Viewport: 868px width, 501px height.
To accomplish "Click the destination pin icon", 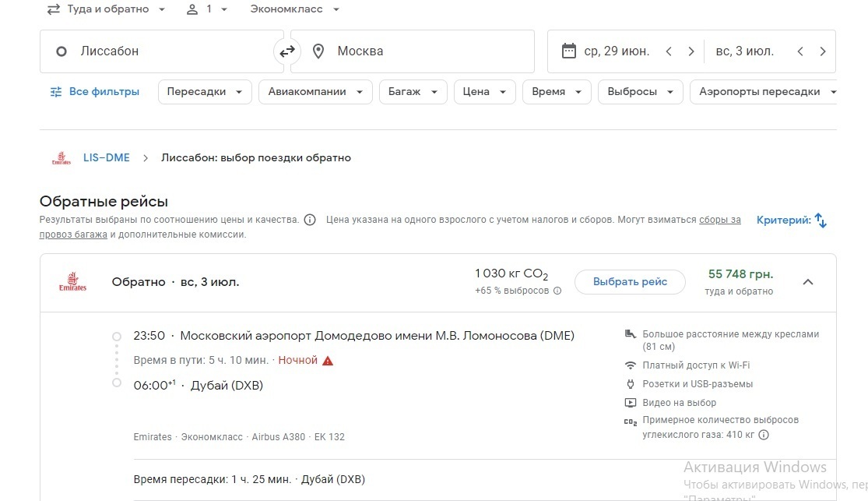I will click(x=318, y=51).
